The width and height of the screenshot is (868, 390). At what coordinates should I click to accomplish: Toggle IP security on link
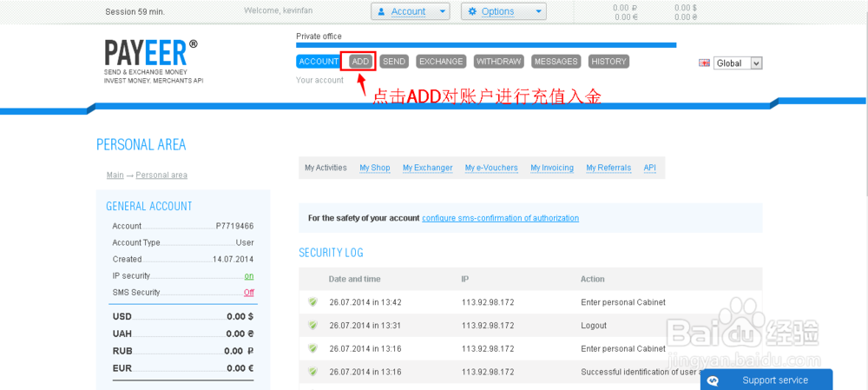pyautogui.click(x=249, y=276)
